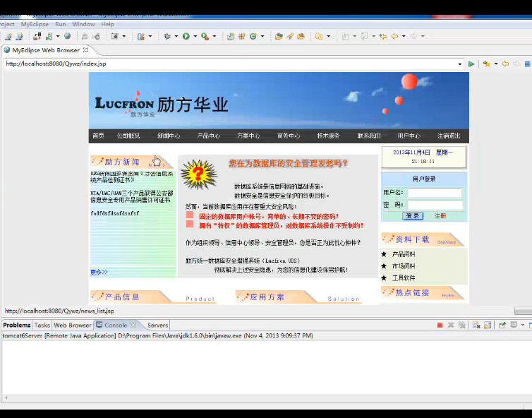The width and height of the screenshot is (532, 418).
Task: Expand the External Tools dropdown arrow
Action: pos(214,36)
